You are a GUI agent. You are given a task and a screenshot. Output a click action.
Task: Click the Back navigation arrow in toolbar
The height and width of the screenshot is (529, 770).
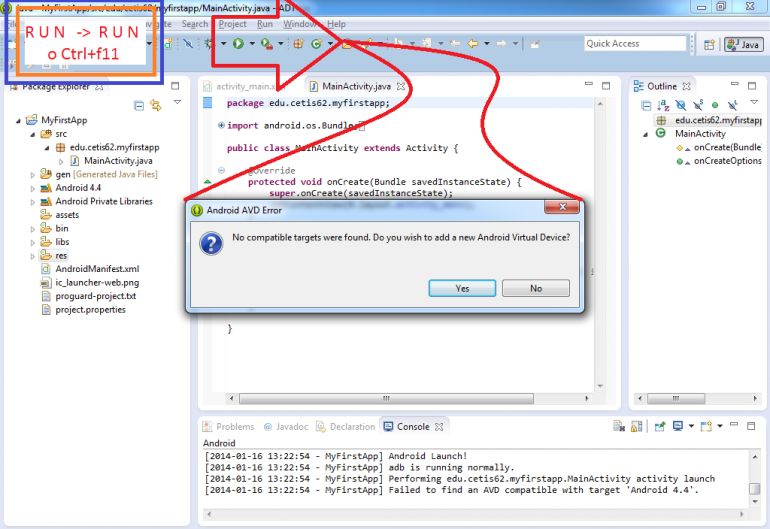coord(473,44)
